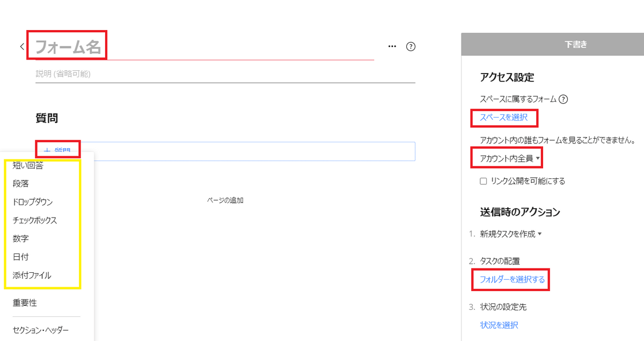644x341 pixels.
Task: Click the フォルダーを選択する link
Action: coord(512,279)
